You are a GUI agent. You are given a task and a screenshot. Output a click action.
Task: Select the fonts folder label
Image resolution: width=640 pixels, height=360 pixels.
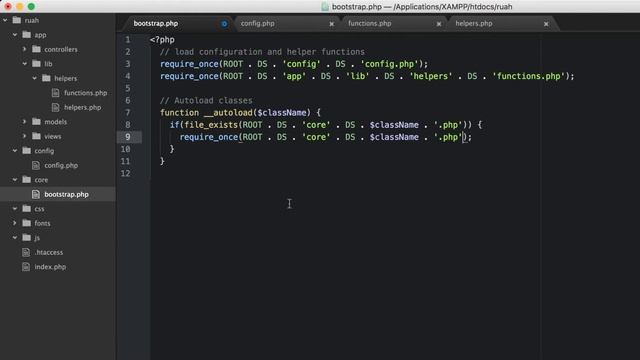pos(42,223)
